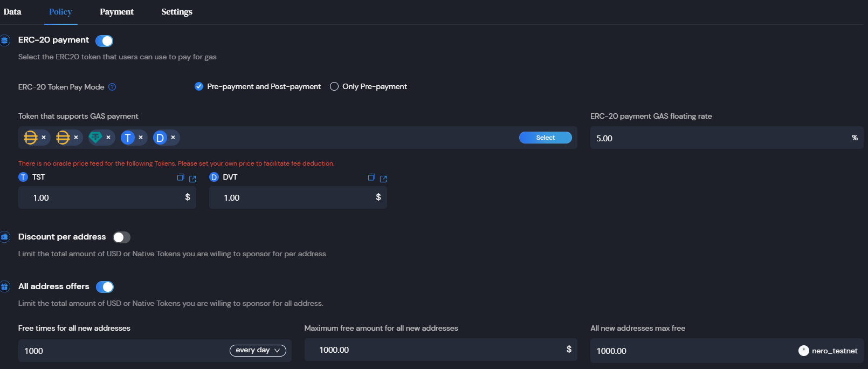The height and width of the screenshot is (369, 868).
Task: Click the help icon beside ERC-20 Token Pay Mode
Action: pos(112,87)
